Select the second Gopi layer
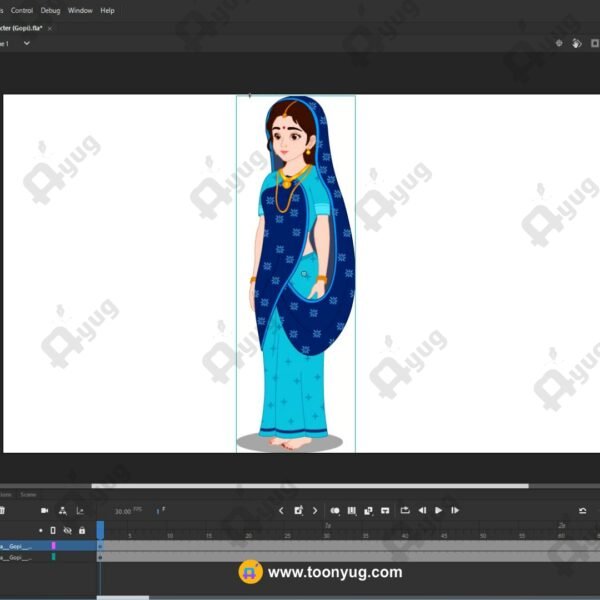Screen dimensions: 600x600 point(48,557)
